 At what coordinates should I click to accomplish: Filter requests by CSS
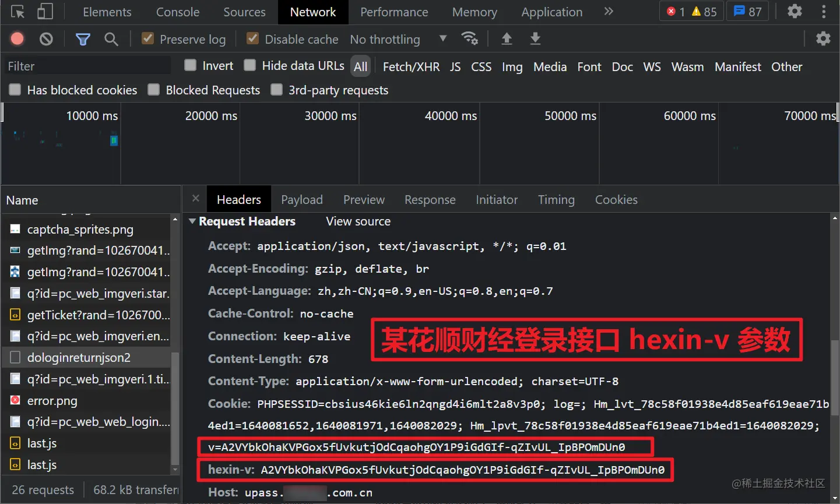click(481, 66)
